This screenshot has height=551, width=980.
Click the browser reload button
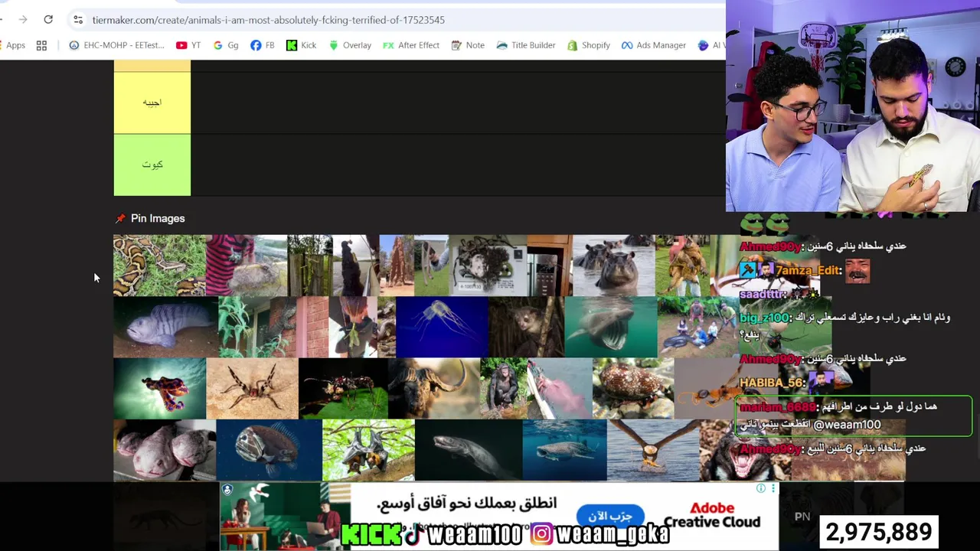pyautogui.click(x=48, y=19)
